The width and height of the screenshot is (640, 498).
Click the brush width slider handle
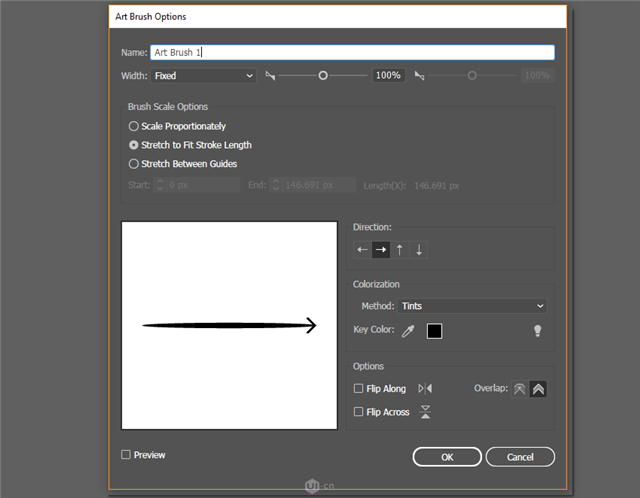coord(323,76)
